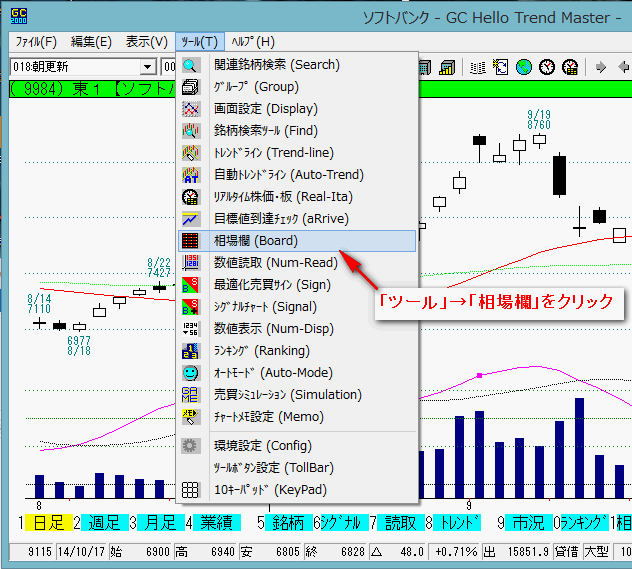Choose トレンドライン (Trend-line) entry
632x569 pixels.
297,153
